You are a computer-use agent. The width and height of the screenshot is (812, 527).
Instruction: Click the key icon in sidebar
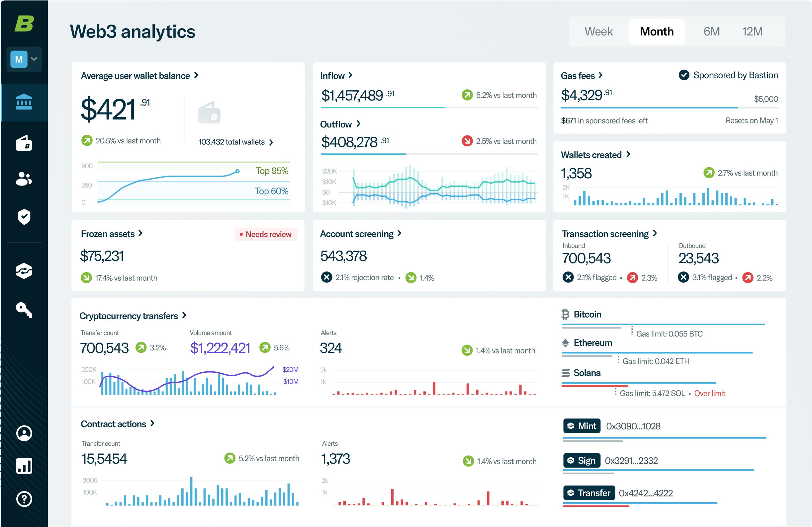tap(24, 310)
